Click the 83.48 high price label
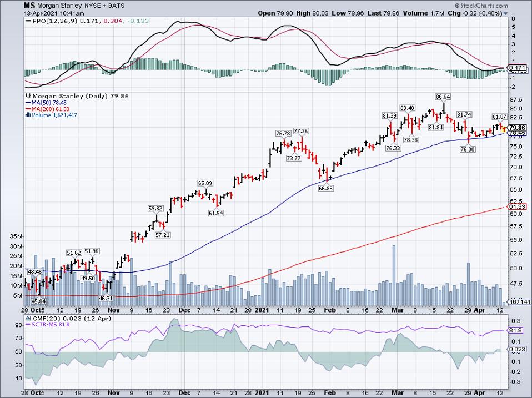 pyautogui.click(x=407, y=108)
